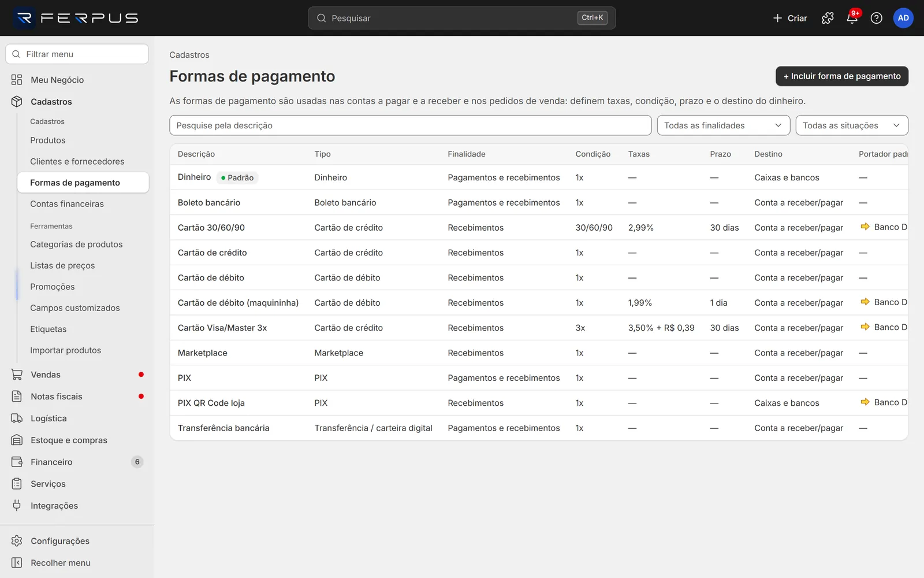Click the Recolher menu collapse icon
This screenshot has width=924, height=578.
[17, 563]
